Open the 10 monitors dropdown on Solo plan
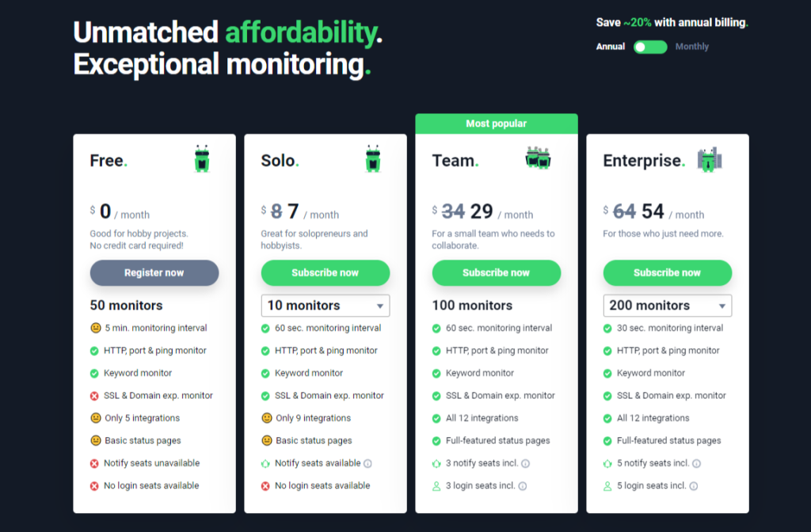The image size is (811, 532). (x=325, y=305)
